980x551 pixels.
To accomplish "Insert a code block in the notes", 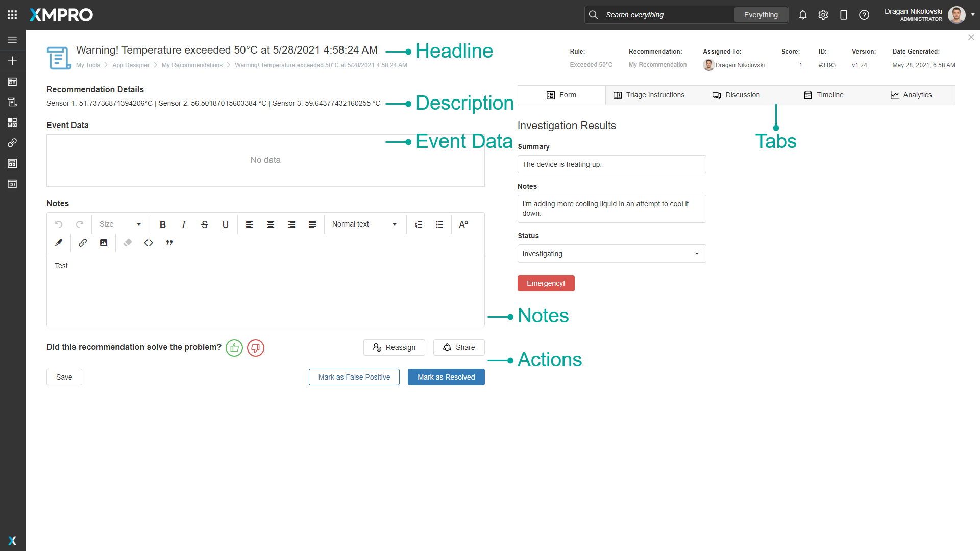I will click(x=149, y=243).
